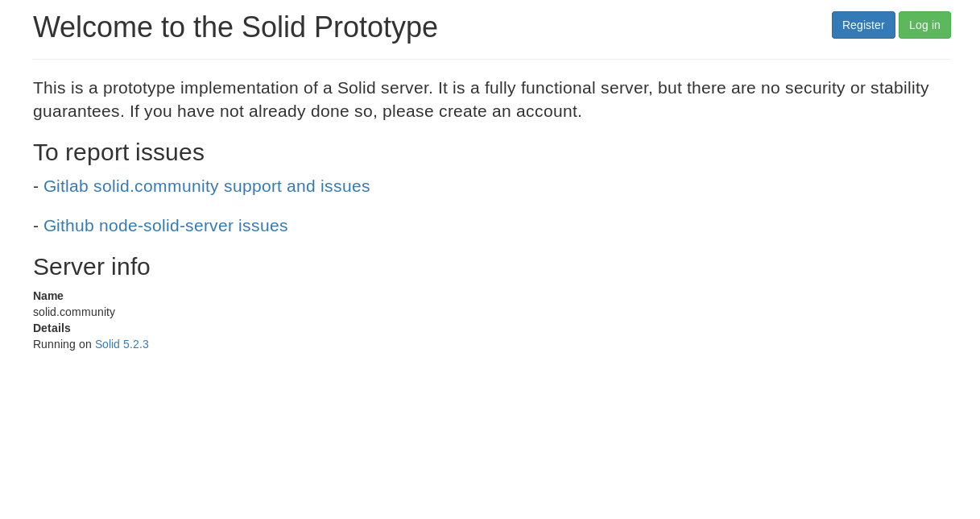Viewport: 980px width, 519px height.
Task: Click the bold Name label
Action: (x=48, y=296)
